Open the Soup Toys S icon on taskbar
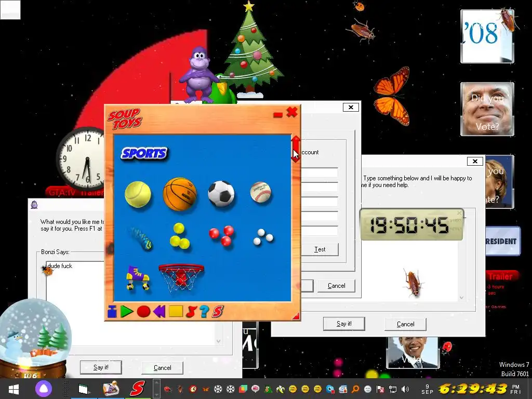532x399 pixels. point(137,389)
